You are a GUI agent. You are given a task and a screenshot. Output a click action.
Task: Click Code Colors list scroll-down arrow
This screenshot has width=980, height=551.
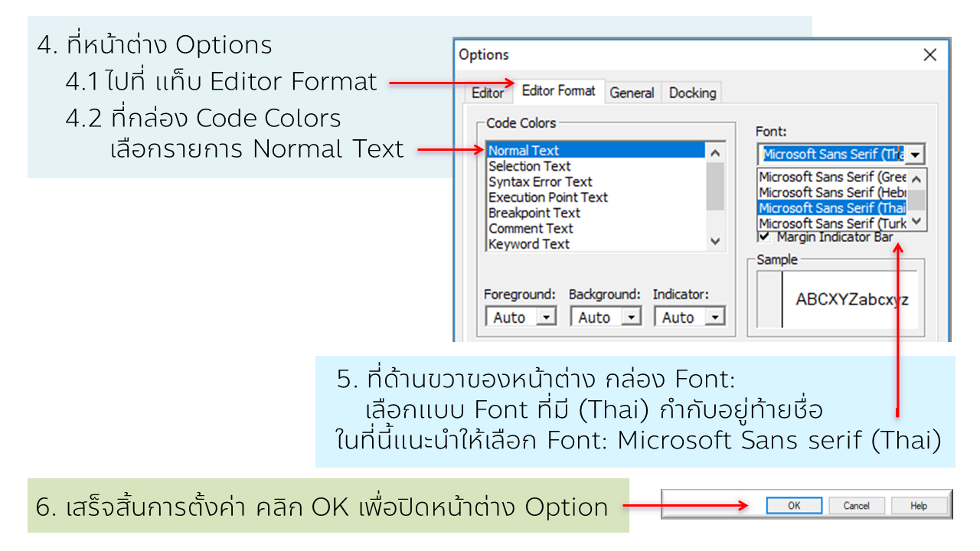click(x=714, y=241)
